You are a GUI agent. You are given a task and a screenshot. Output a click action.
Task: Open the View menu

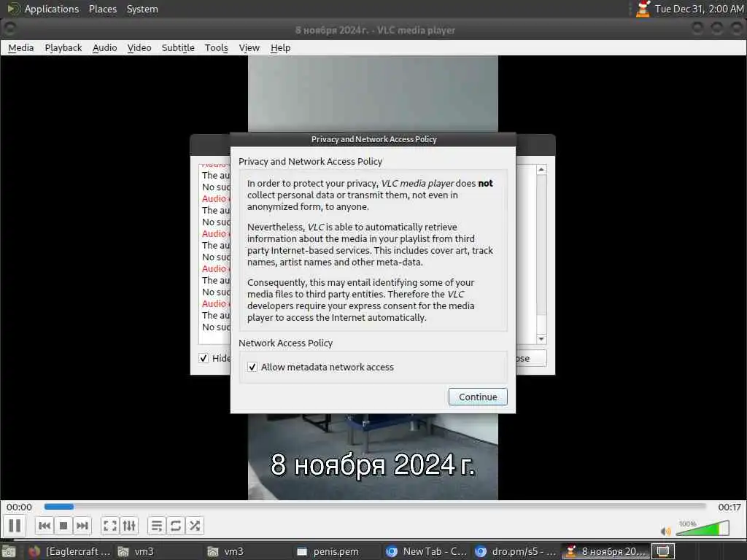pyautogui.click(x=249, y=47)
